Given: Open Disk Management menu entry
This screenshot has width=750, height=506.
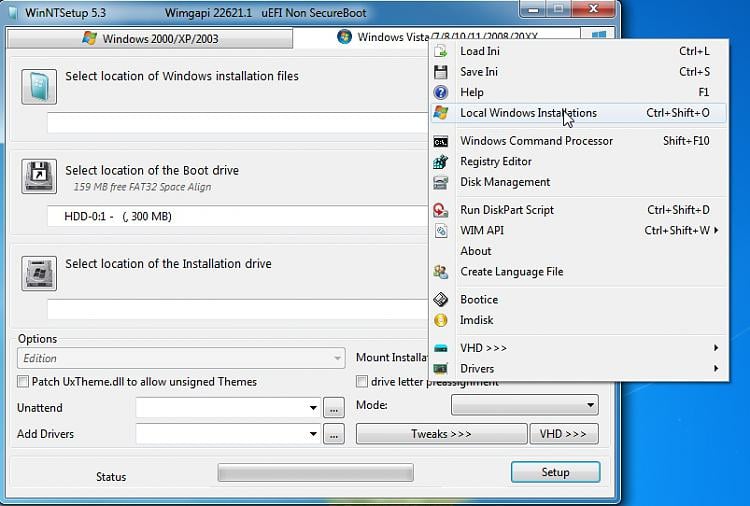Looking at the screenshot, I should [579, 182].
